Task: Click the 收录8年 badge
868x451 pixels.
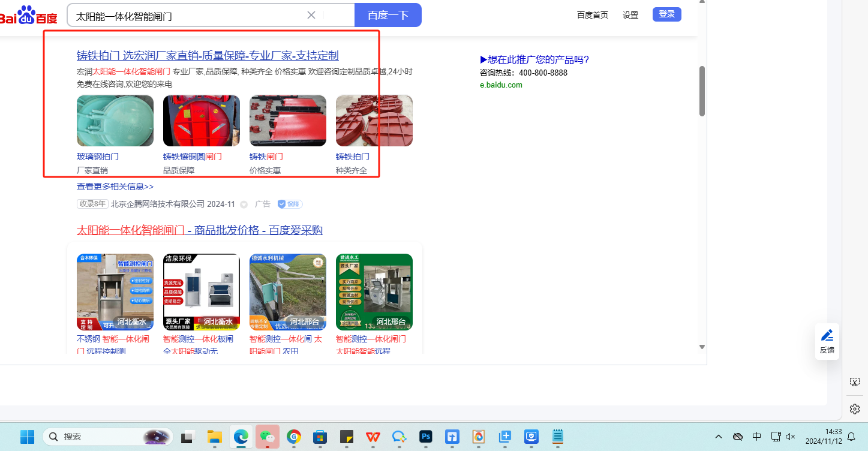Action: [92, 204]
